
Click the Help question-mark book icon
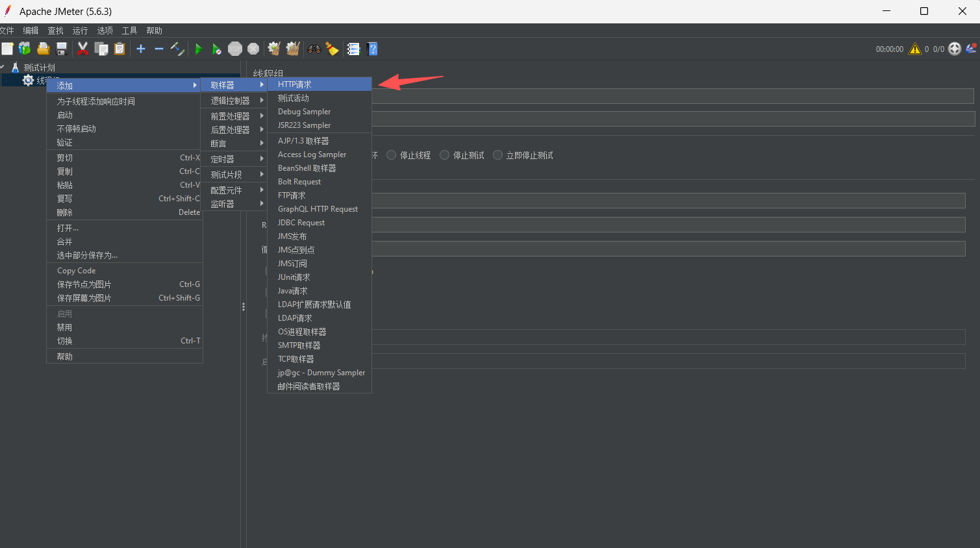click(x=372, y=49)
